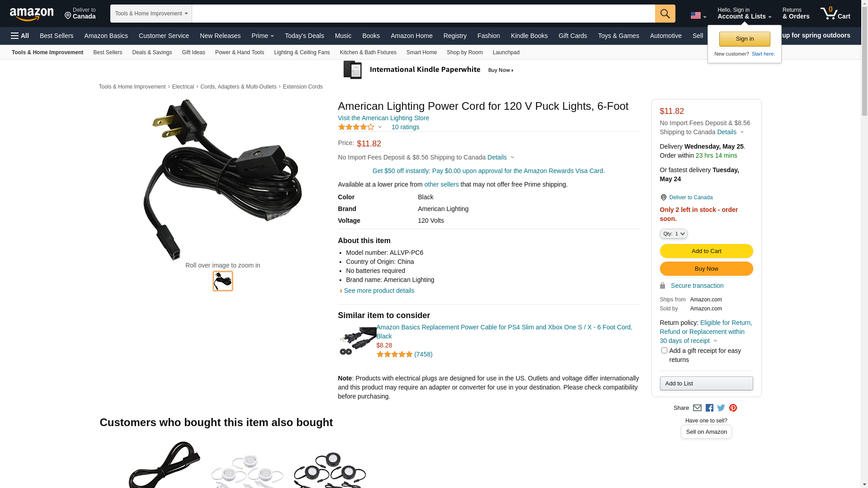Screen dimensions: 868x488
Task: Open the Qty quantity dropdown
Action: coord(674,234)
